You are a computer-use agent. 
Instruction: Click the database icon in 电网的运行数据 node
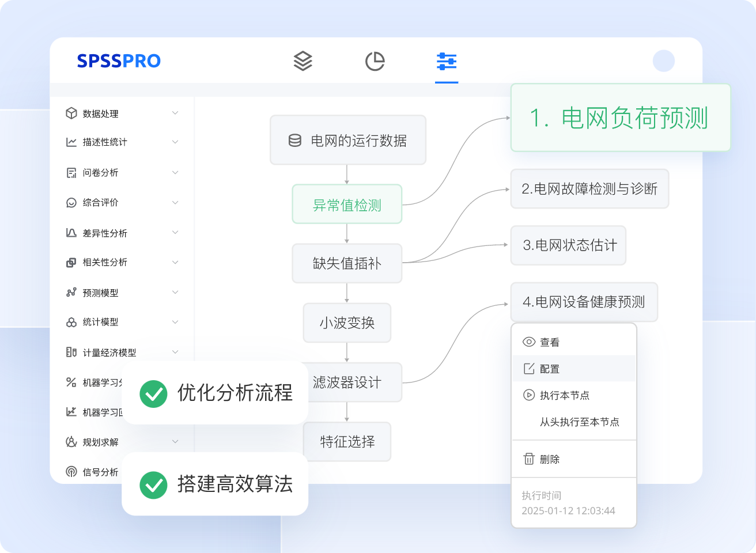click(295, 141)
